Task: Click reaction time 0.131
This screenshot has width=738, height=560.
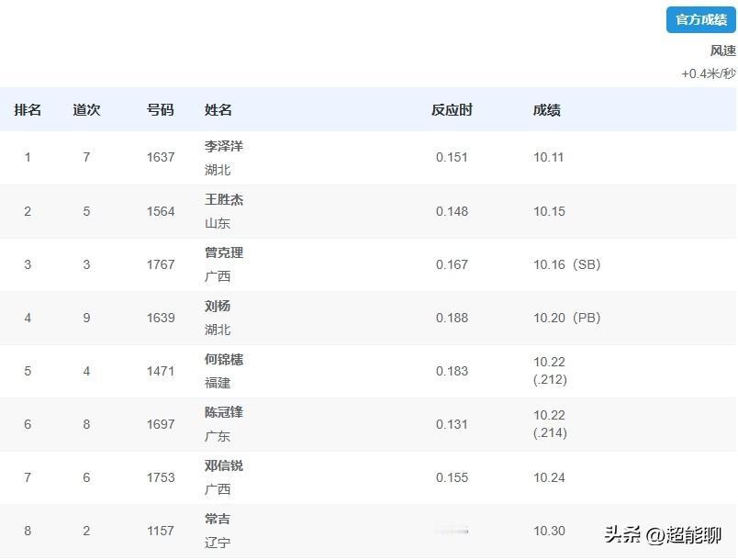Action: coord(452,424)
